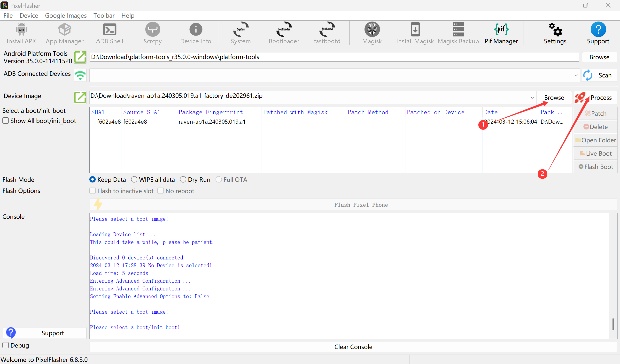Click the platform-tools path input field
Image resolution: width=620 pixels, height=364 pixels.
coord(334,57)
